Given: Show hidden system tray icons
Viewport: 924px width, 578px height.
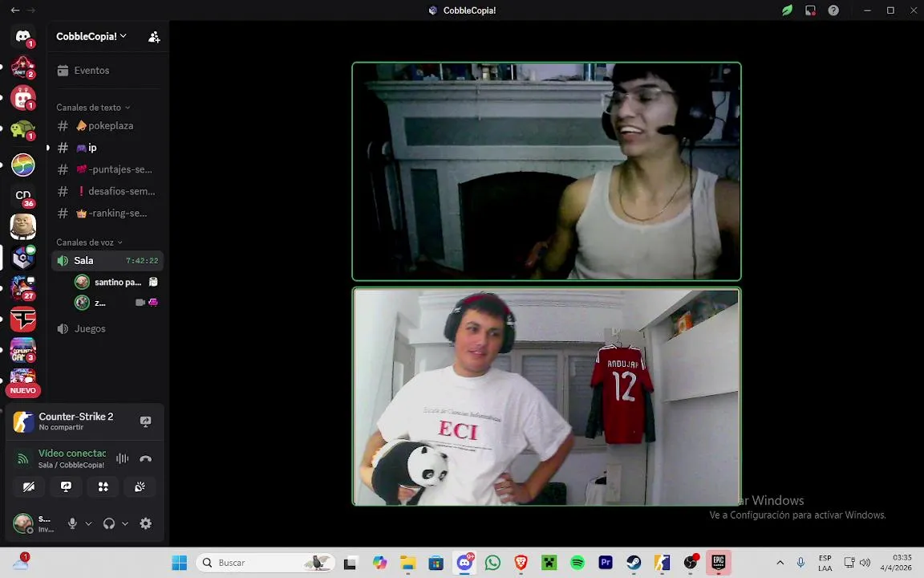Looking at the screenshot, I should click(x=780, y=563).
